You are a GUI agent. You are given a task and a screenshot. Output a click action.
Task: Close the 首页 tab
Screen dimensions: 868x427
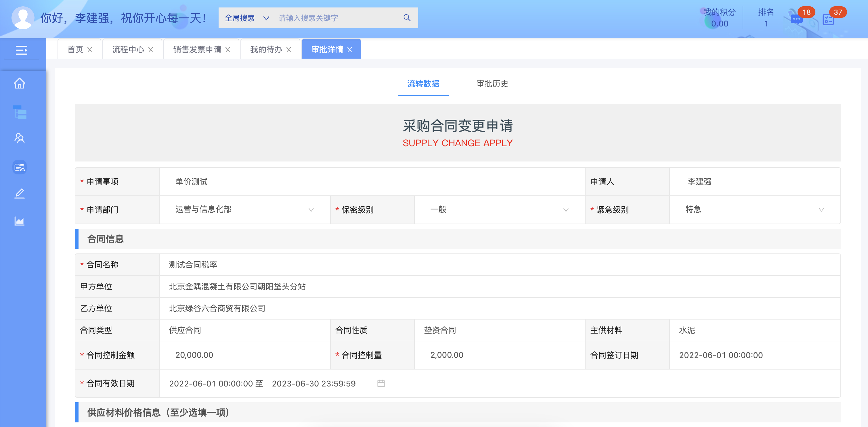(90, 49)
